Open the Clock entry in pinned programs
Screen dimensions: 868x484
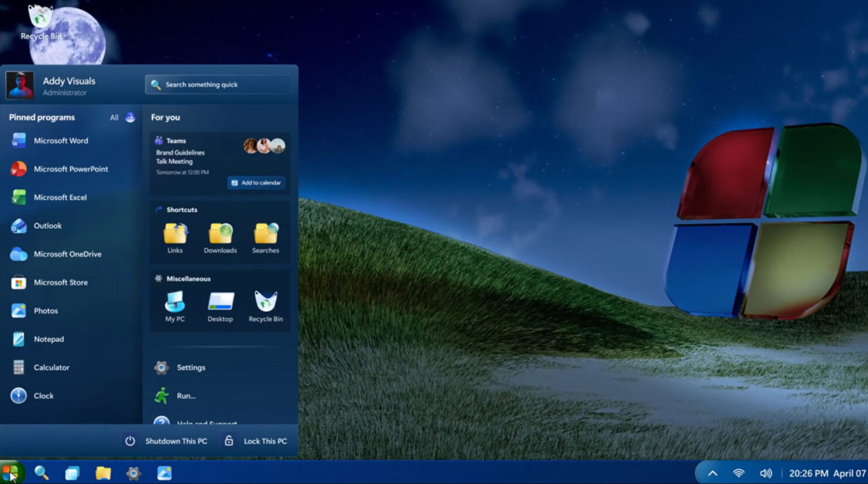coord(43,395)
